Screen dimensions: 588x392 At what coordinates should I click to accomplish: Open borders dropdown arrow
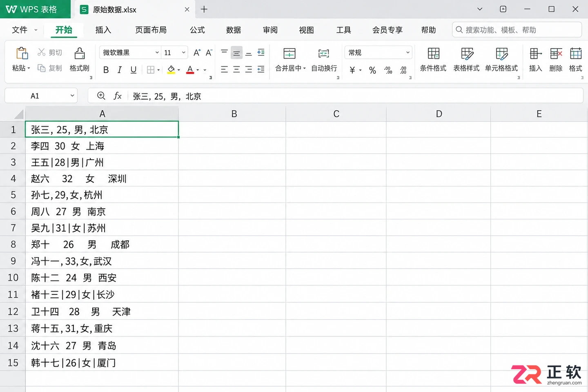pyautogui.click(x=158, y=70)
